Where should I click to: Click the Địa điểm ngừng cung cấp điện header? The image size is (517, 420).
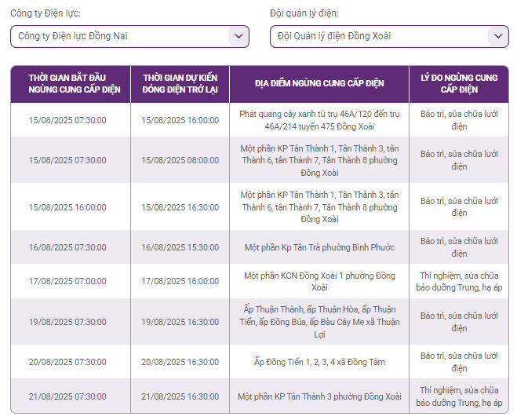[x=319, y=84]
